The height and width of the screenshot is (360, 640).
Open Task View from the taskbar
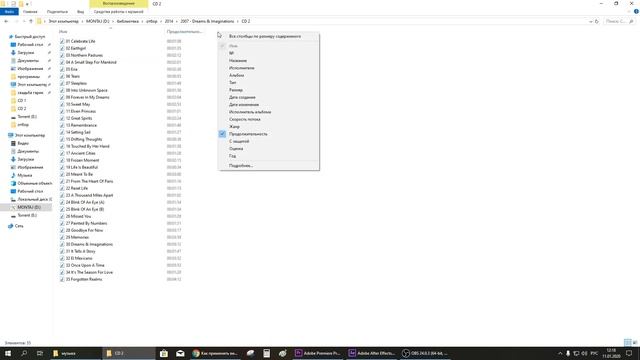click(40, 353)
